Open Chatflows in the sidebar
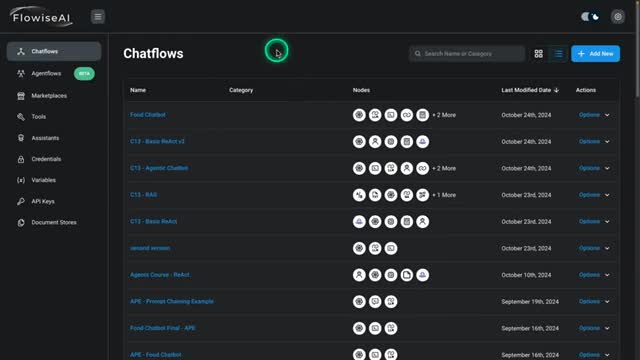 click(54, 51)
